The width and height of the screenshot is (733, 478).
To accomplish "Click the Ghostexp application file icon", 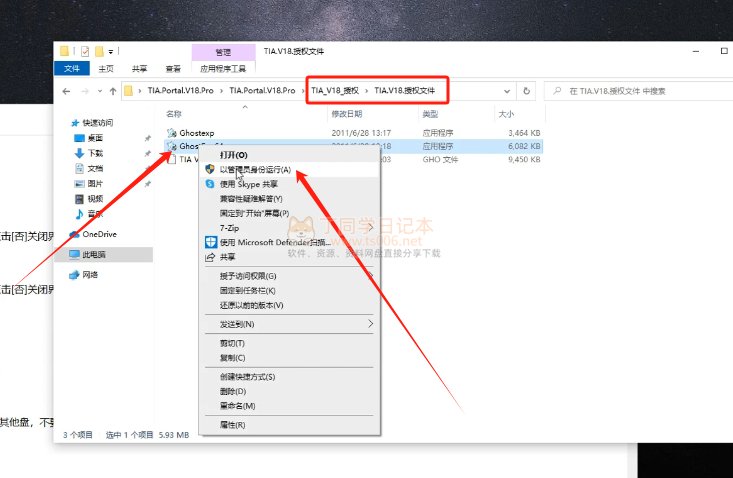I will [x=172, y=132].
